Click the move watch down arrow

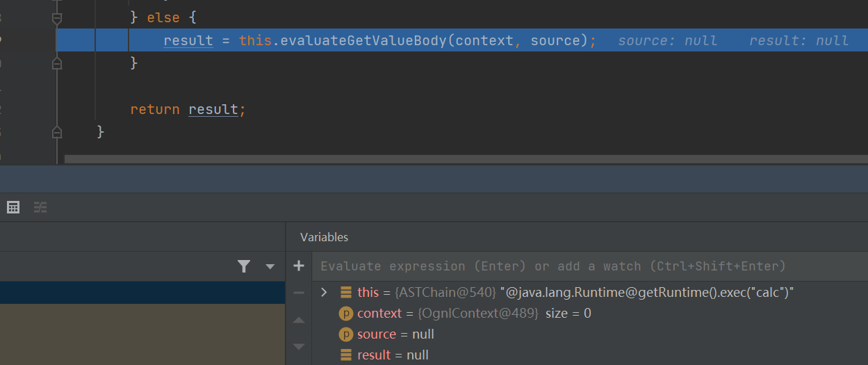299,346
